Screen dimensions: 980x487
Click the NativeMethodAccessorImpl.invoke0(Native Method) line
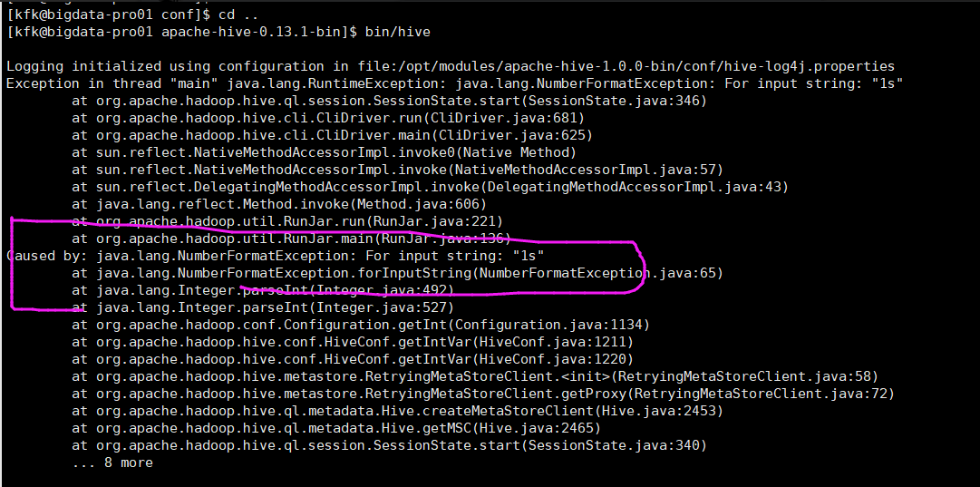[x=325, y=152]
